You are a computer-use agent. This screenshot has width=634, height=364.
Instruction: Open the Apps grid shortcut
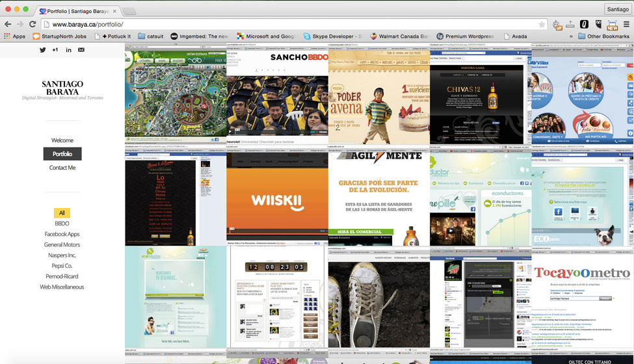point(14,36)
